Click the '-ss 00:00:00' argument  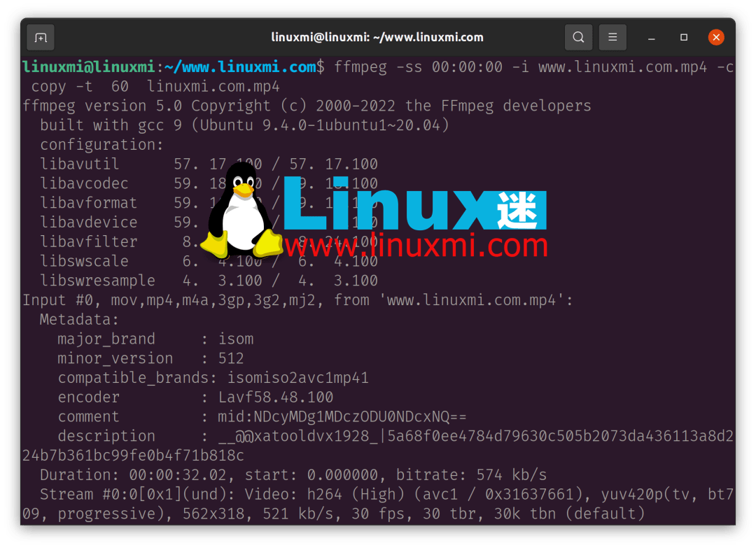(x=449, y=67)
